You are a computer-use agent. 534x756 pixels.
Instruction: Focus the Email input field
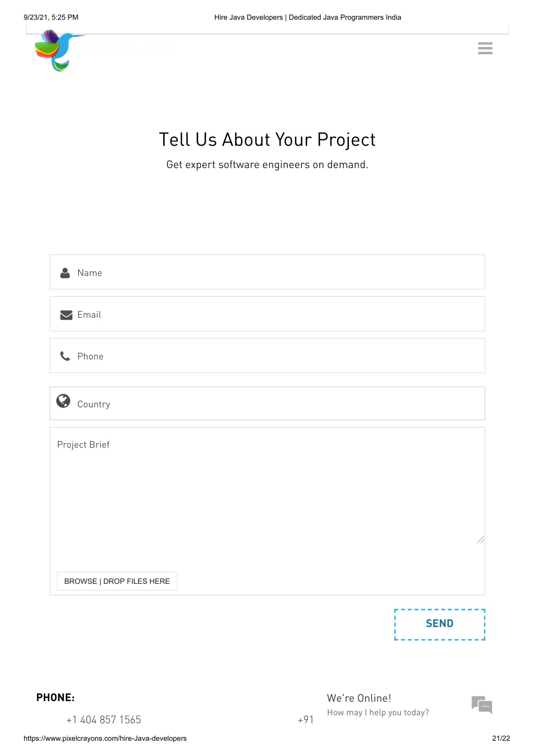pyautogui.click(x=267, y=314)
